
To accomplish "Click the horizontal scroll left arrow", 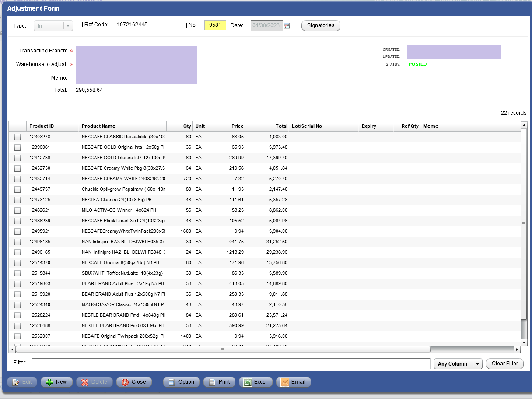I will [12, 349].
